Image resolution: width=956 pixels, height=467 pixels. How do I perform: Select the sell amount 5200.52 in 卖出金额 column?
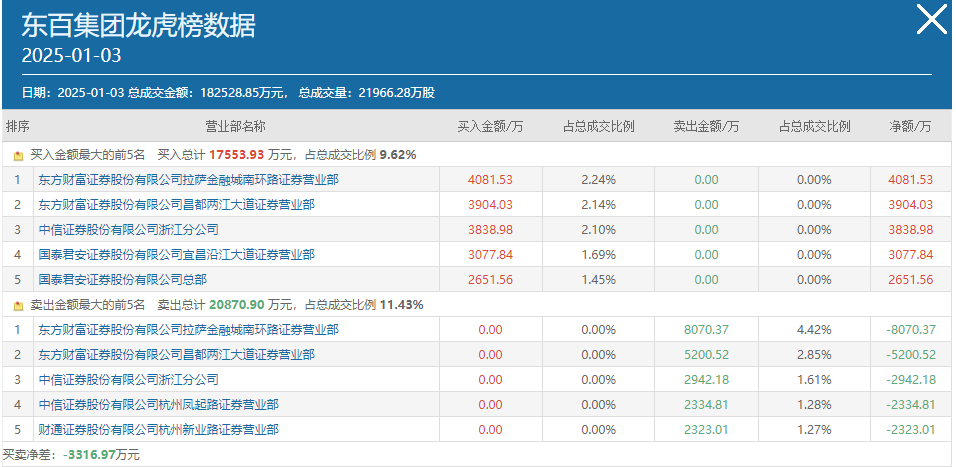click(706, 355)
